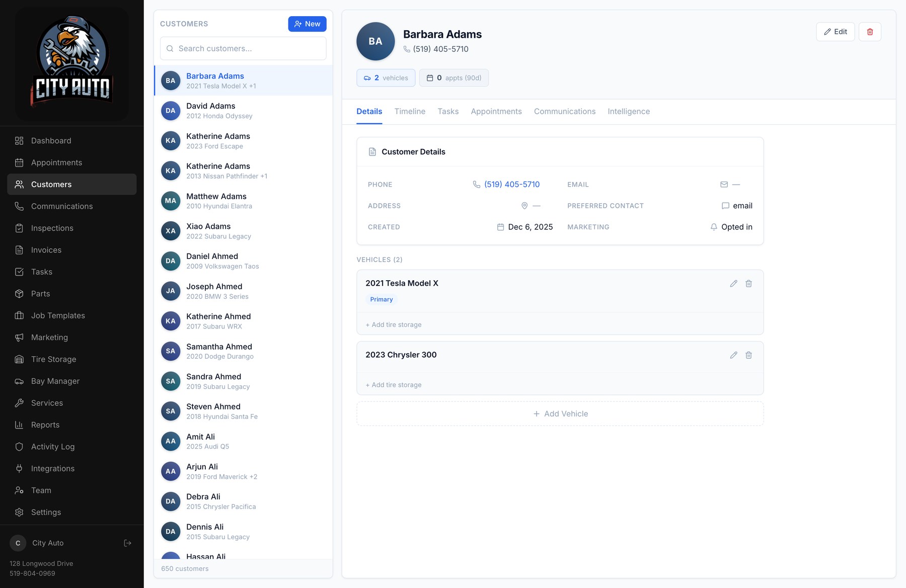Screen dimensions: 906x588
Task: Open Settings gear icon
Action: (19, 512)
